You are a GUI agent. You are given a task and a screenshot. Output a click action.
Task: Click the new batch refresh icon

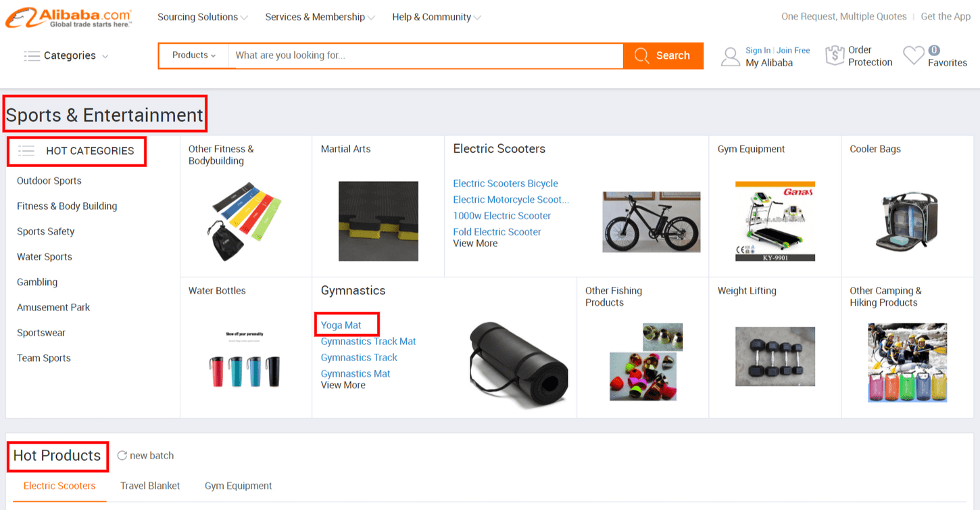tap(123, 455)
